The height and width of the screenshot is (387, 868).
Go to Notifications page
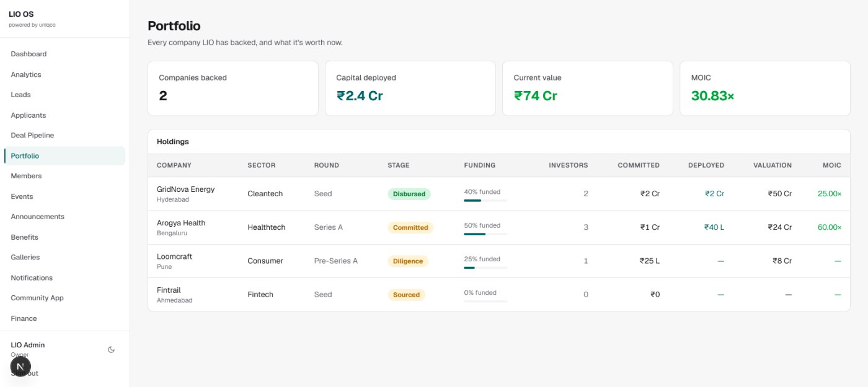click(x=64, y=277)
